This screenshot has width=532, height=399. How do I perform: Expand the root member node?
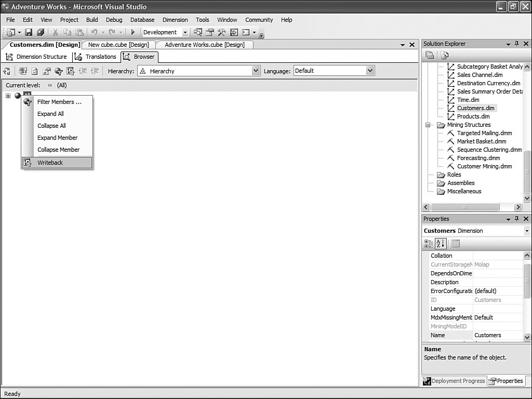coord(8,96)
